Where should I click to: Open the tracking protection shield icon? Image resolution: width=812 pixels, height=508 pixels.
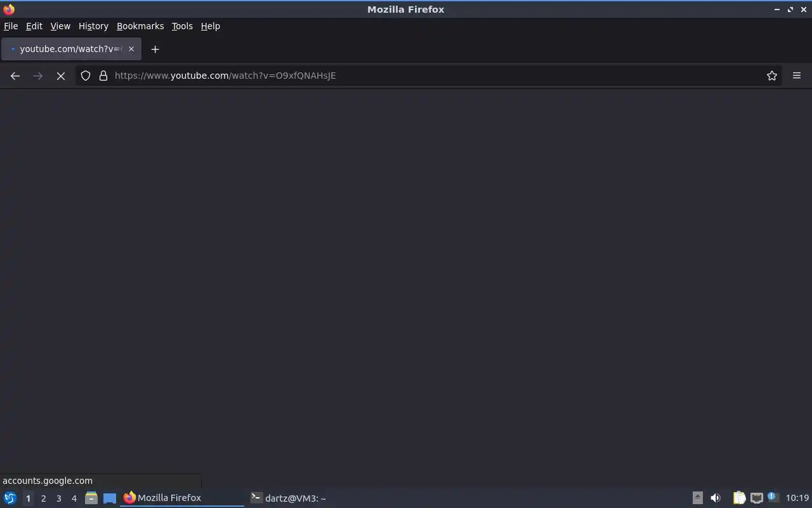[86, 76]
